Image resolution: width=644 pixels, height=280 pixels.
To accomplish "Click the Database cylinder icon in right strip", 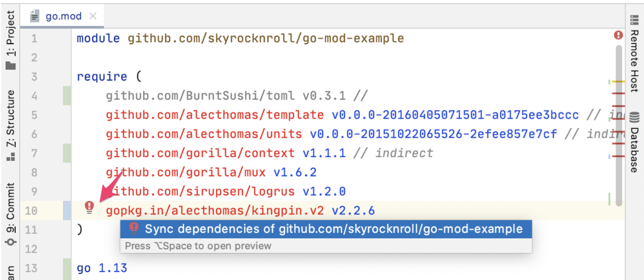I will point(634,117).
